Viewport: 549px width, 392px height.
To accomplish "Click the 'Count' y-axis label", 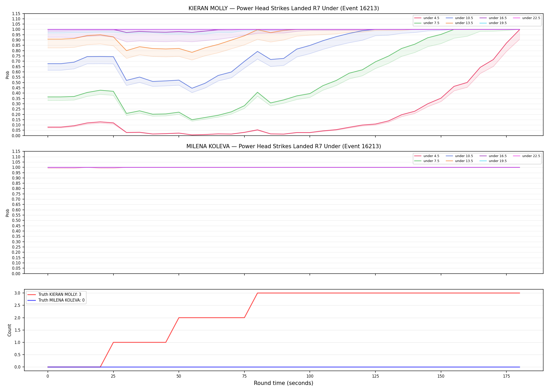I will pyautogui.click(x=9, y=330).
